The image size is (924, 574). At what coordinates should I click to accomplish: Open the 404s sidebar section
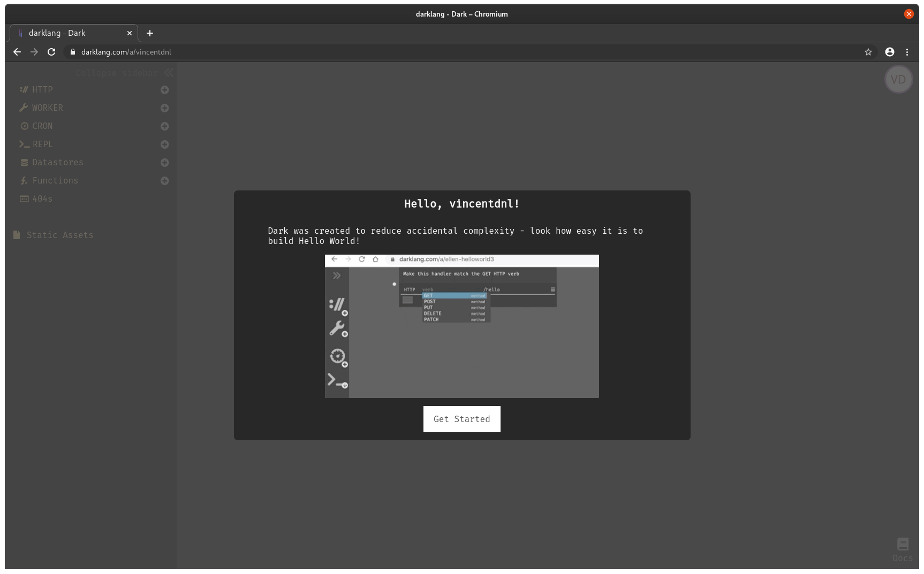pos(36,199)
